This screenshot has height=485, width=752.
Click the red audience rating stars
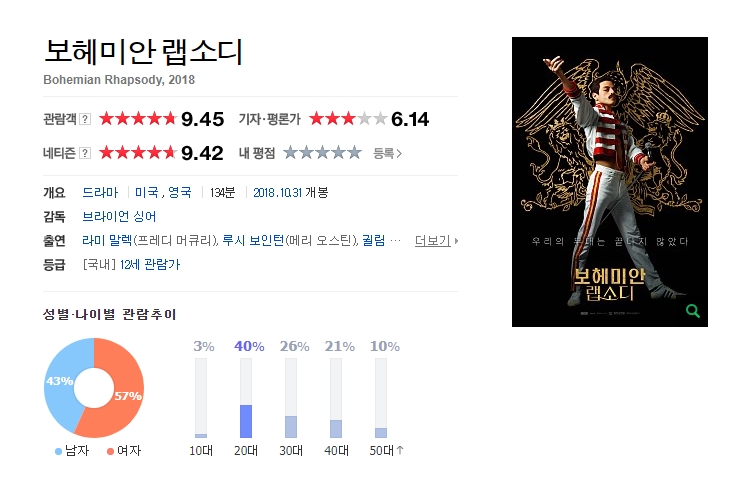pos(138,118)
